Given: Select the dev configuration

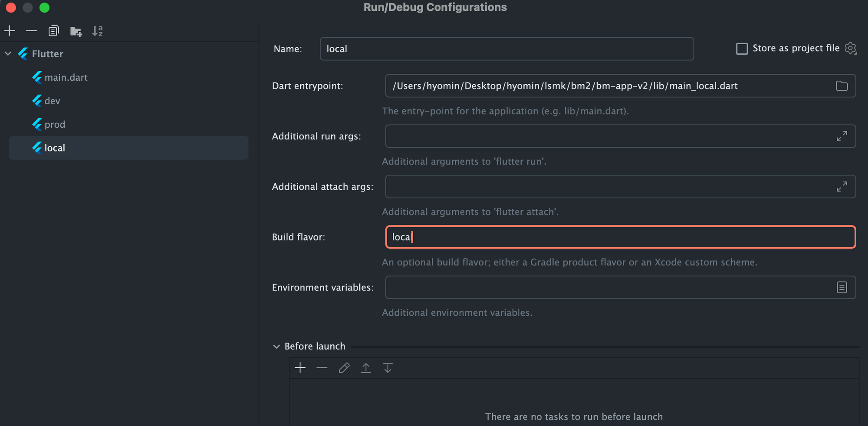Looking at the screenshot, I should (129, 101).
